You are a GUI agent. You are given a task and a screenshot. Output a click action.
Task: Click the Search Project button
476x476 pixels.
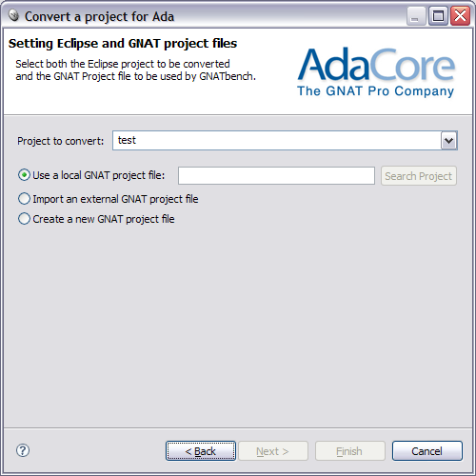[419, 176]
